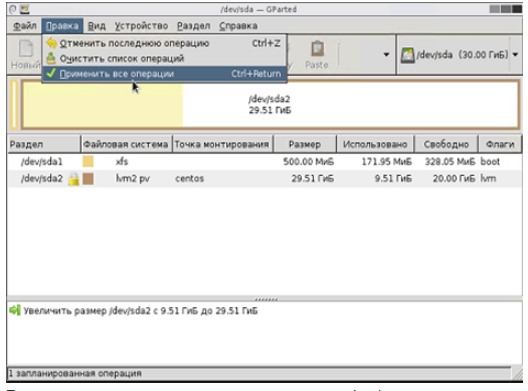Click the 9.51 ГиБ used cell
Image resolution: width=528 pixels, height=391 pixels.
pyautogui.click(x=393, y=178)
